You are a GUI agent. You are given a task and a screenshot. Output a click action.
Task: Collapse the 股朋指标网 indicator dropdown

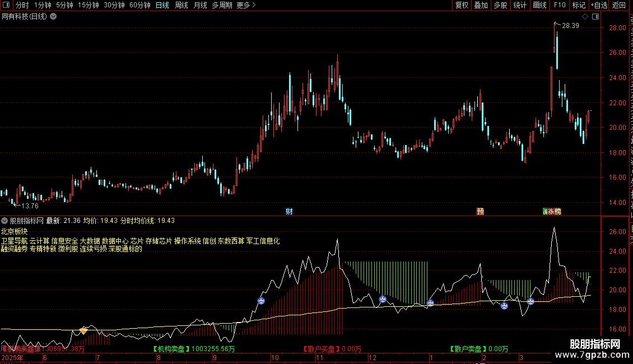[x=4, y=221]
